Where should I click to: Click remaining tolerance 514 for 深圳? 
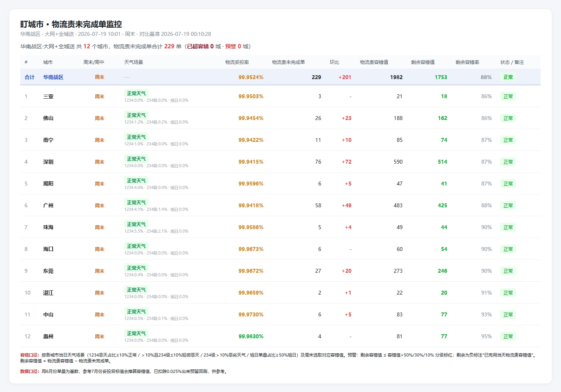pyautogui.click(x=443, y=162)
